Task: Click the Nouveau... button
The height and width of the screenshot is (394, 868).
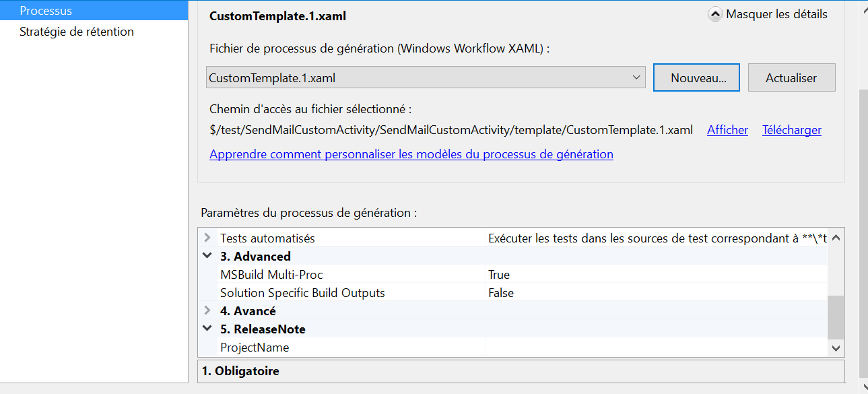Action: [697, 78]
